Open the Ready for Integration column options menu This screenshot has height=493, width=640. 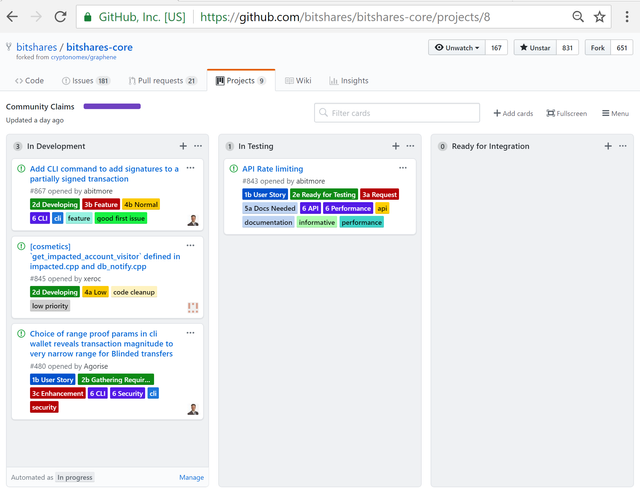click(622, 146)
